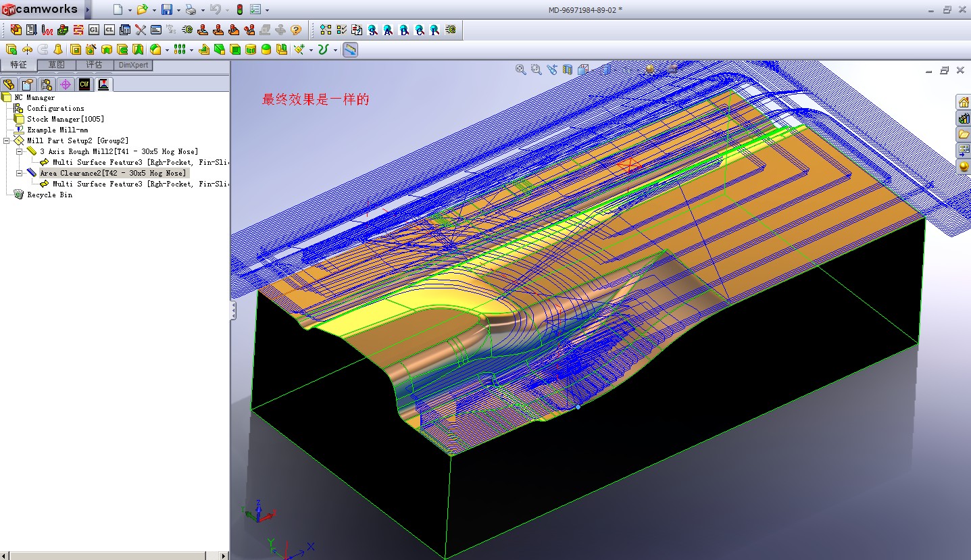971x560 pixels.
Task: Click the Print icon
Action: click(x=191, y=9)
